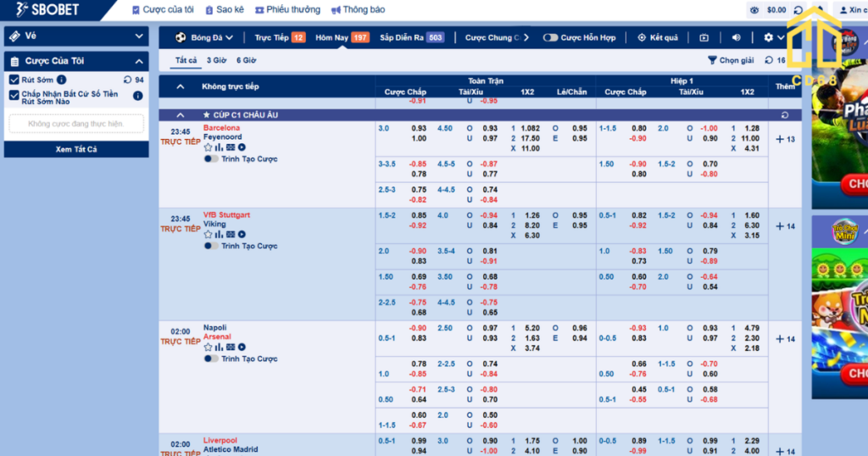Uncheck Chấp Nhận Bất Cứ Số Tiền checkbox
Image resolution: width=868 pixels, height=456 pixels.
point(14,95)
